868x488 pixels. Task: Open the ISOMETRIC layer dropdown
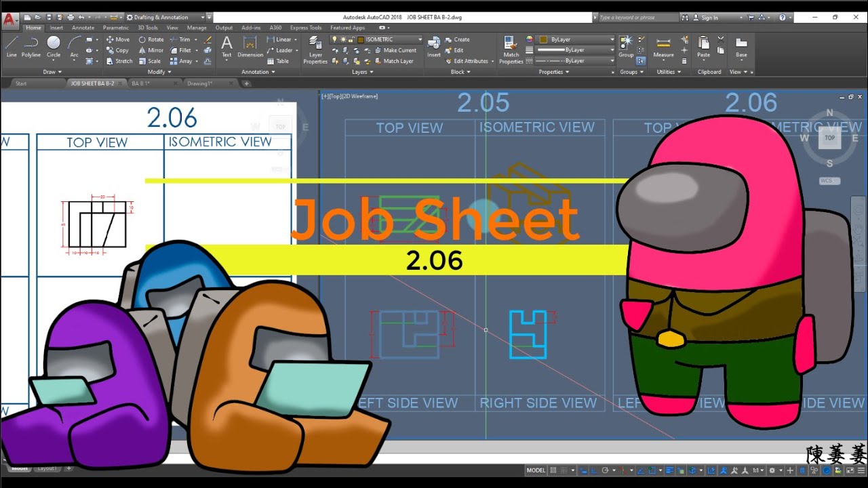(420, 39)
